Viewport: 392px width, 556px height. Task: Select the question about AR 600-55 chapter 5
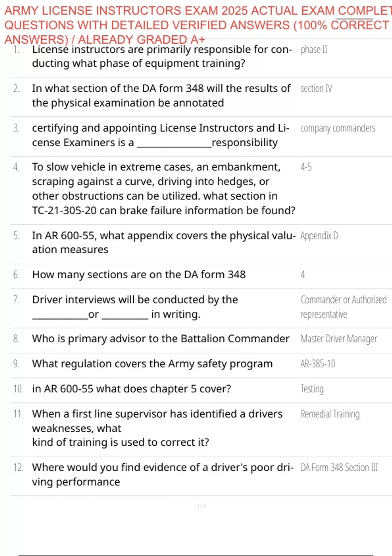click(131, 389)
